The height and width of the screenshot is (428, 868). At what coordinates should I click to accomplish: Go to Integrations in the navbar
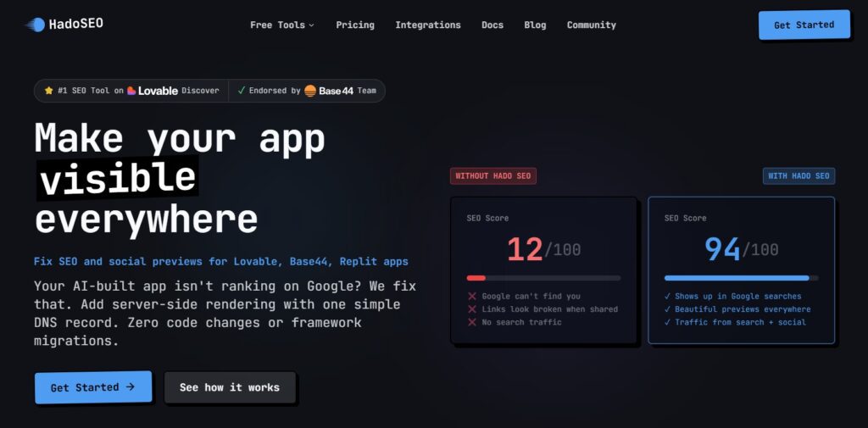(x=428, y=25)
